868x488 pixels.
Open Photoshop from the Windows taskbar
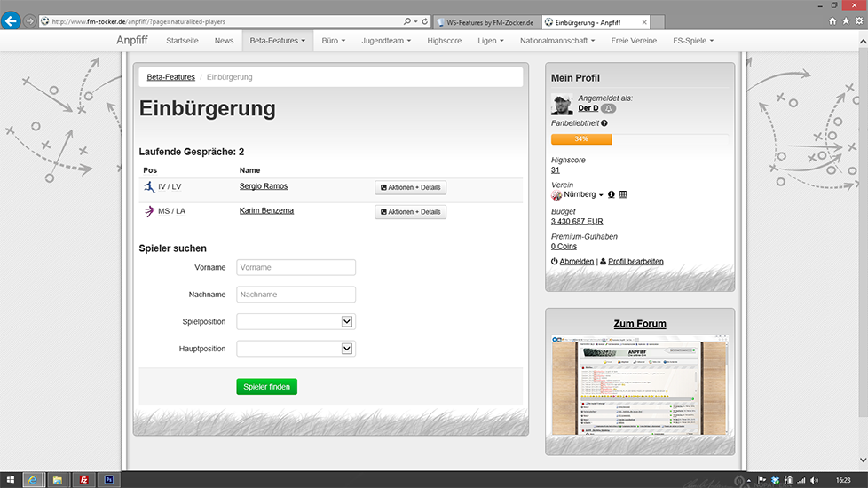[x=108, y=479]
